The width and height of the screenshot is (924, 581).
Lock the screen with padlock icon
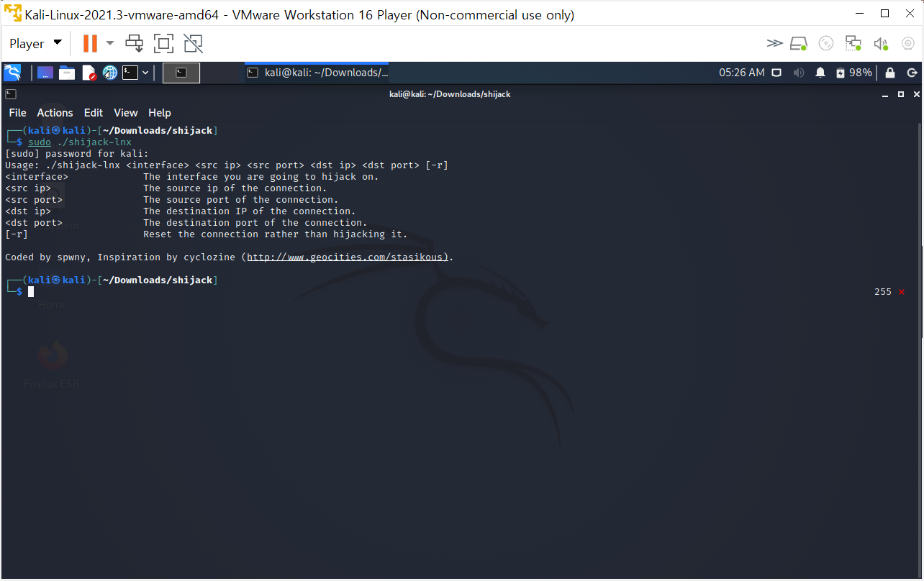[x=890, y=73]
